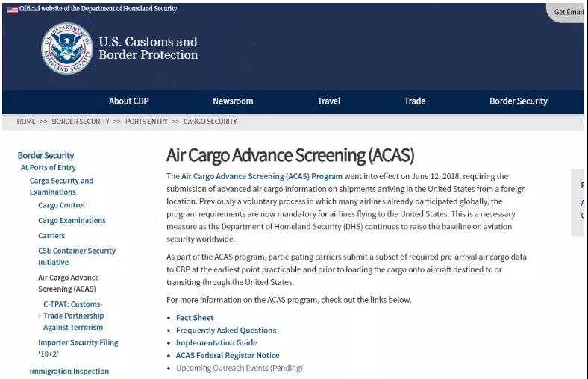Click the ACAS Program link in paragraph
Image resolution: width=588 pixels, height=379 pixels.
261,176
